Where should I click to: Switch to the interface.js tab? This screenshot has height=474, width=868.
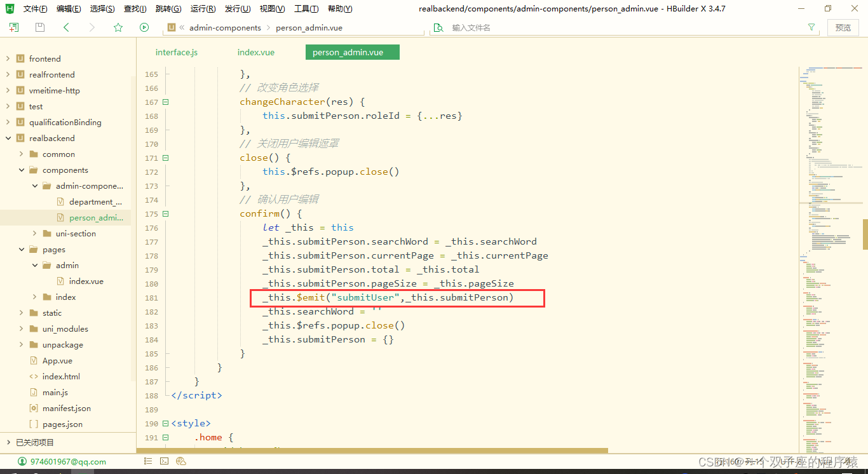point(177,52)
